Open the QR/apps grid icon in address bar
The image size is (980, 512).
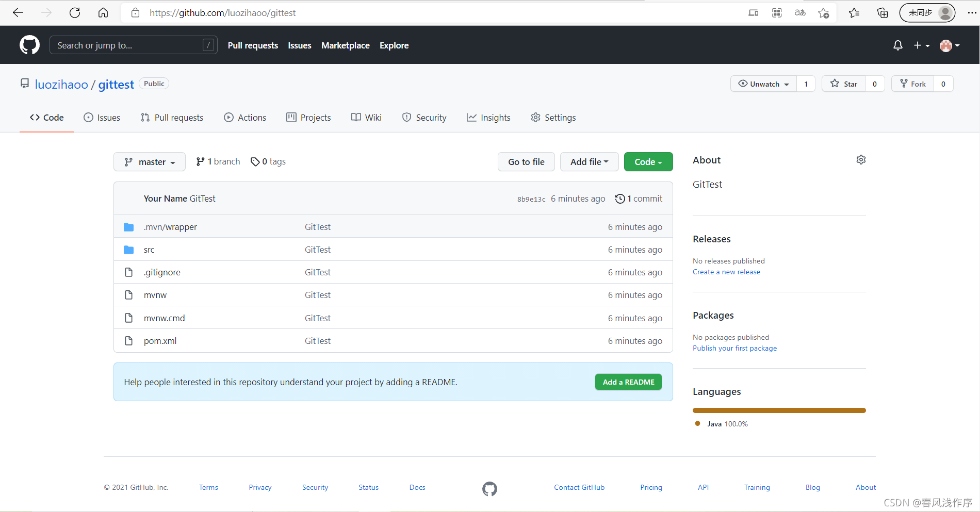point(777,13)
